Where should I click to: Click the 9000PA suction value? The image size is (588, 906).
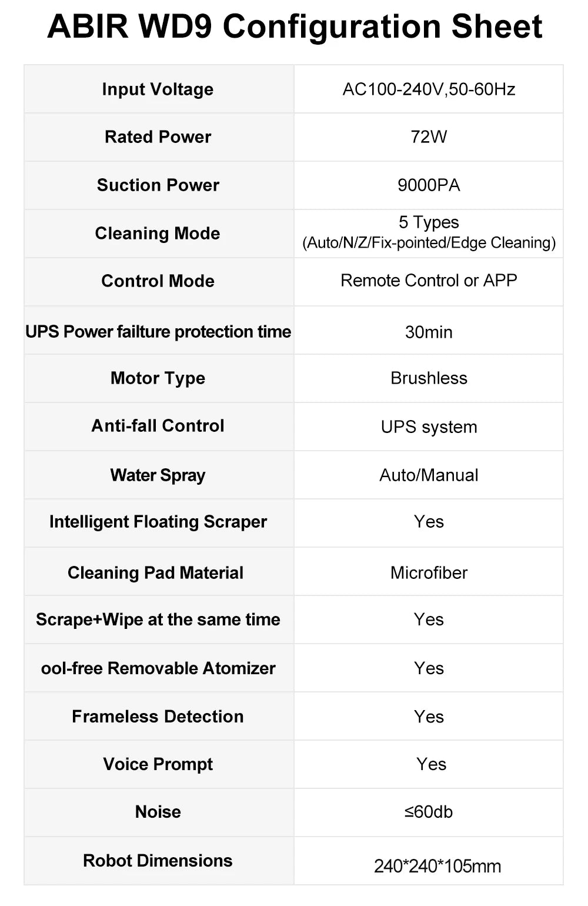pos(429,185)
